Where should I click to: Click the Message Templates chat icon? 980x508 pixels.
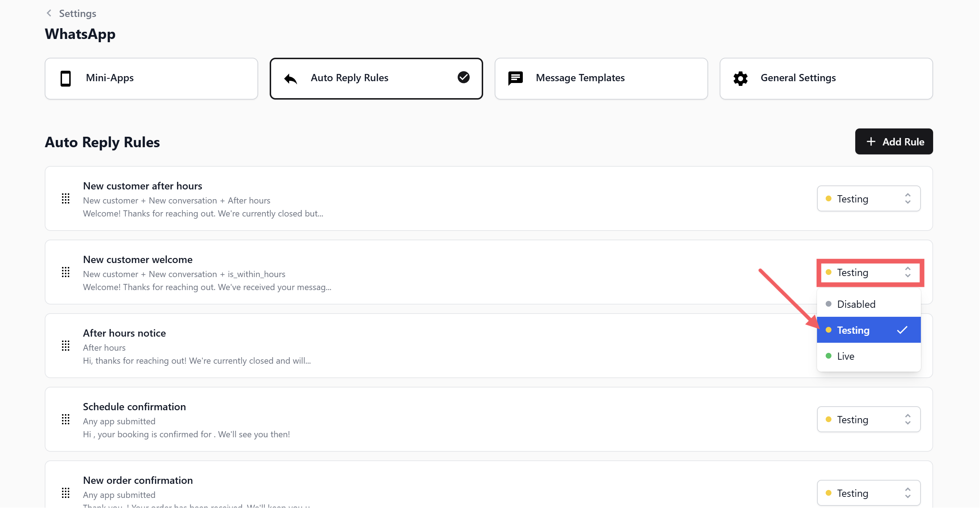[x=515, y=78]
